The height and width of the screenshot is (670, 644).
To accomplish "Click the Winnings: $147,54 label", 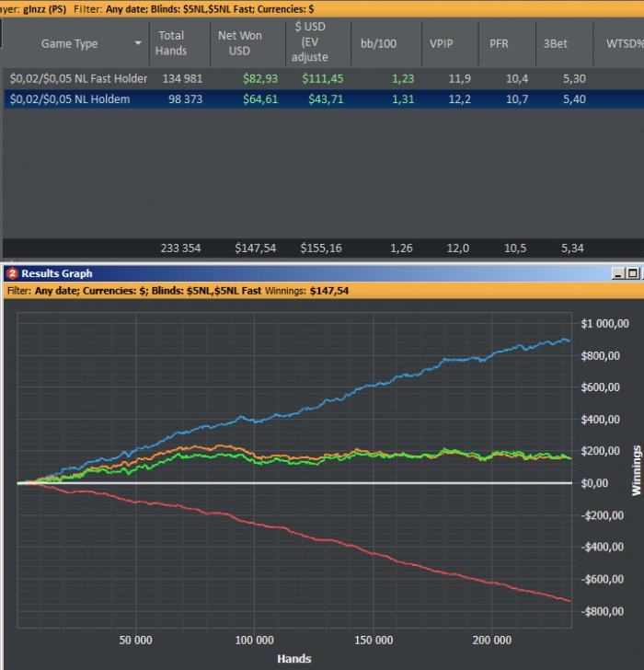I will (306, 291).
